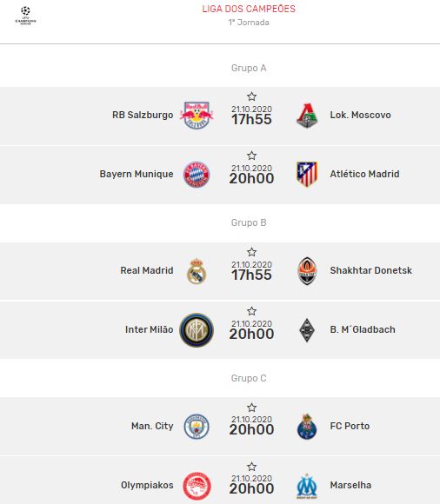This screenshot has width=440, height=504.
Task: Click the Lokomotiv Moscovo club crest
Action: point(307,116)
